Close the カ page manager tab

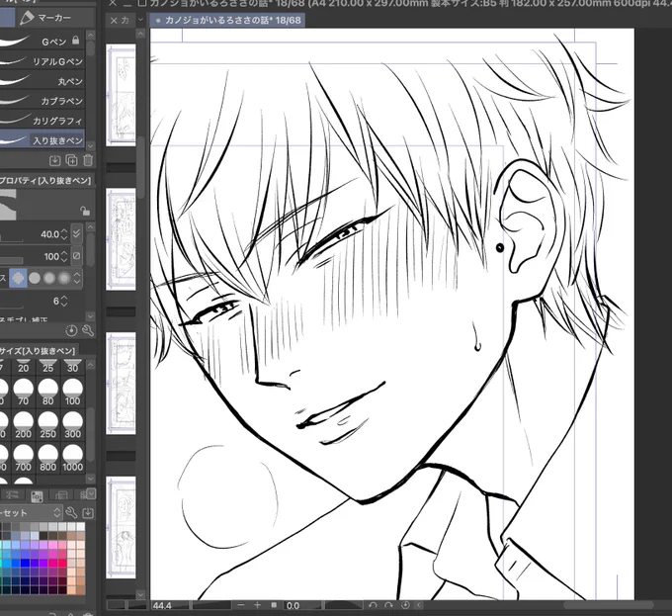pyautogui.click(x=114, y=20)
